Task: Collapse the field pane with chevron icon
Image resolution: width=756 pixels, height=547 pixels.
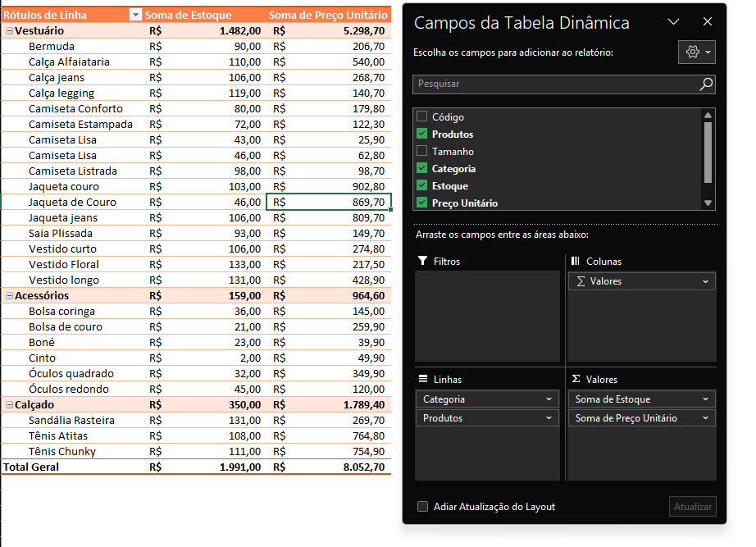Action: click(x=673, y=21)
